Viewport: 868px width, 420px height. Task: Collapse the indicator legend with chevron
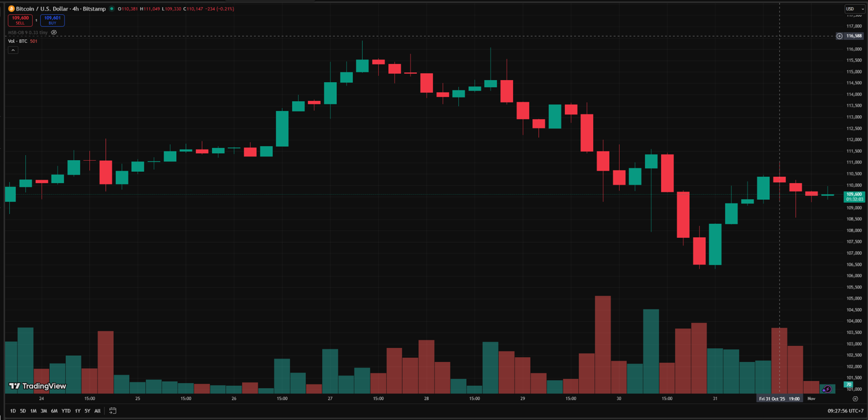click(x=13, y=50)
